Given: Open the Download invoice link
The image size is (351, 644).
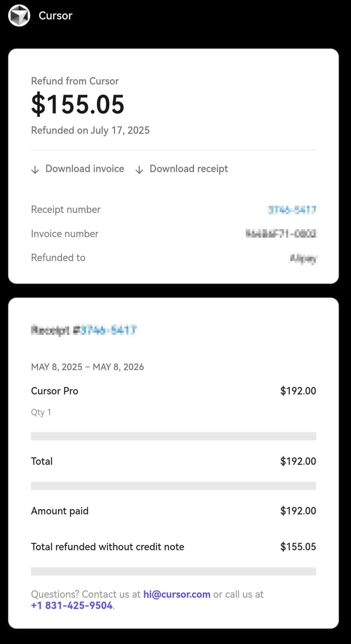Looking at the screenshot, I should (x=84, y=169).
